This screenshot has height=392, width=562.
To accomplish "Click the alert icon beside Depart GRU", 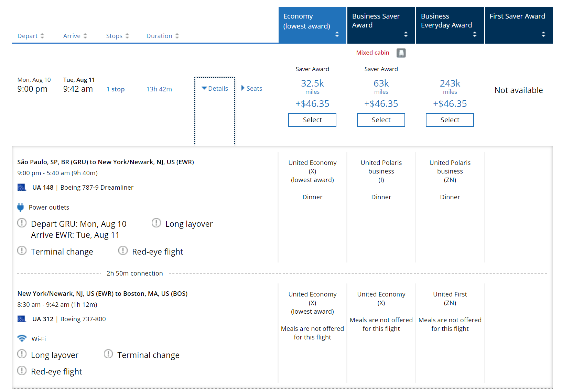I will pyautogui.click(x=22, y=223).
